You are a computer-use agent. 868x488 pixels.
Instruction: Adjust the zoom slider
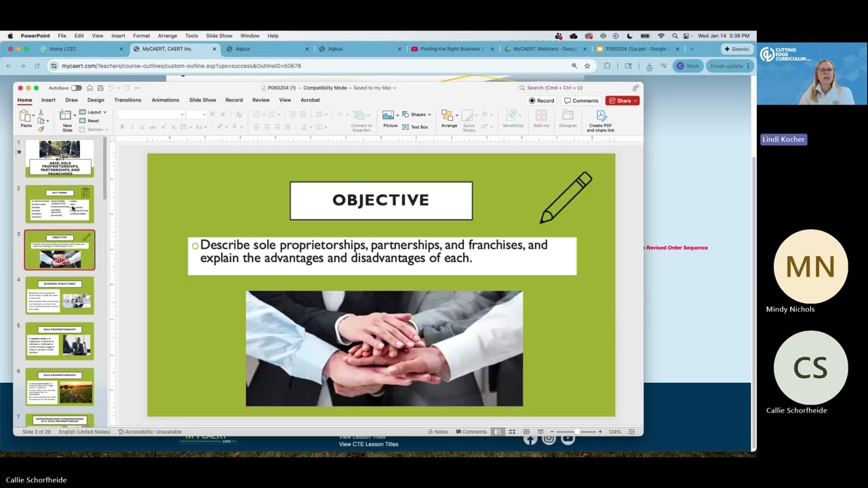pyautogui.click(x=577, y=432)
